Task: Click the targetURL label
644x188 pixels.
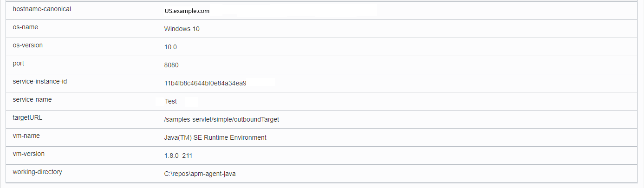Action: point(27,118)
